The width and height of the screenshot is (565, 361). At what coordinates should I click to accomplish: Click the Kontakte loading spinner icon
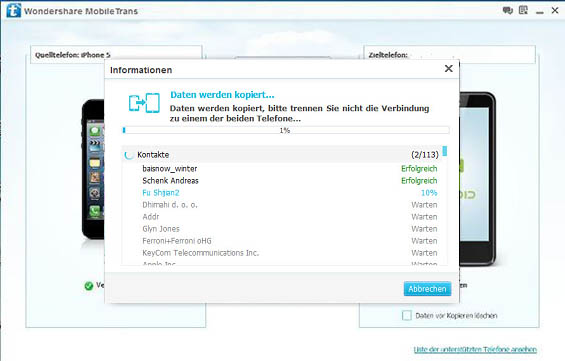point(129,155)
